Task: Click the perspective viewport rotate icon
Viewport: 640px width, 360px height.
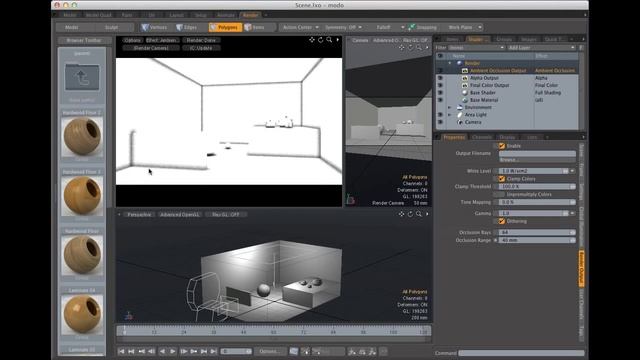Action: pos(410,214)
